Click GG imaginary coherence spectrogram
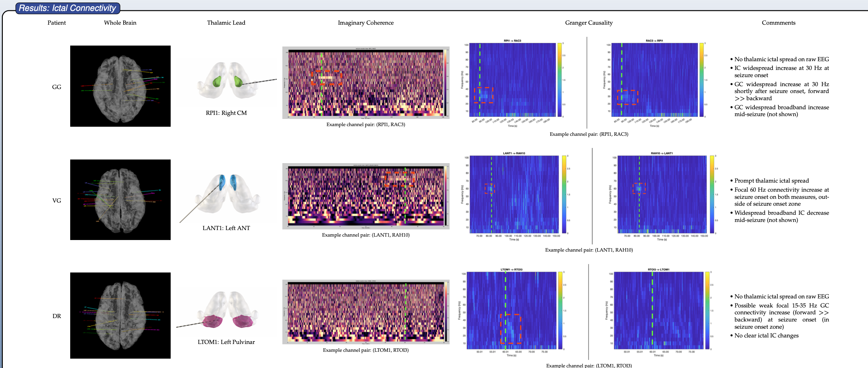Screen dimensions: 868x368 (x=366, y=83)
